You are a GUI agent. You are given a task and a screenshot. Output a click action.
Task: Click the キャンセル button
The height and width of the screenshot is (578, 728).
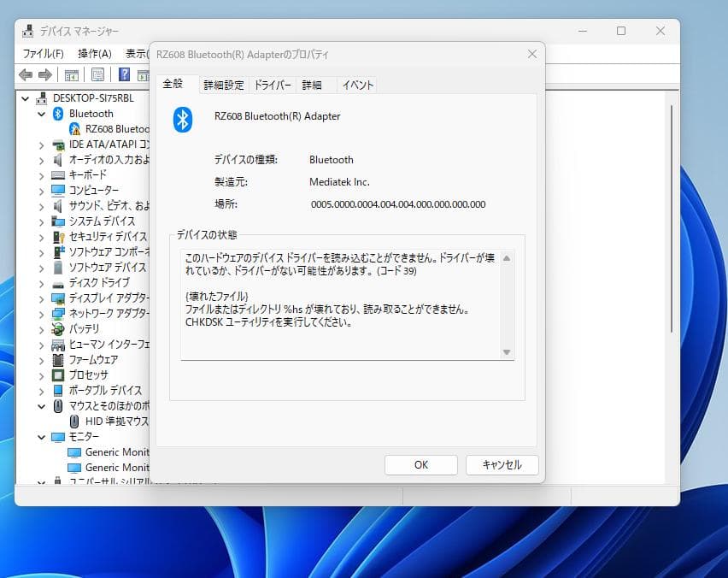502,465
